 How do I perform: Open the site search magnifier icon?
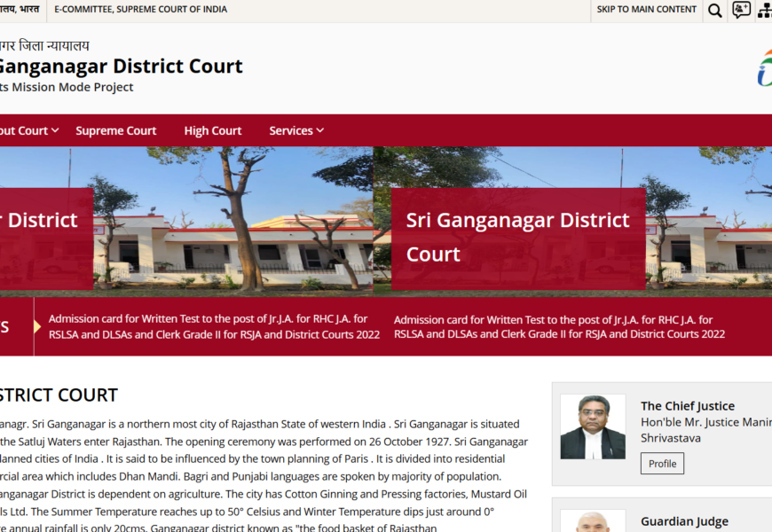tap(714, 11)
